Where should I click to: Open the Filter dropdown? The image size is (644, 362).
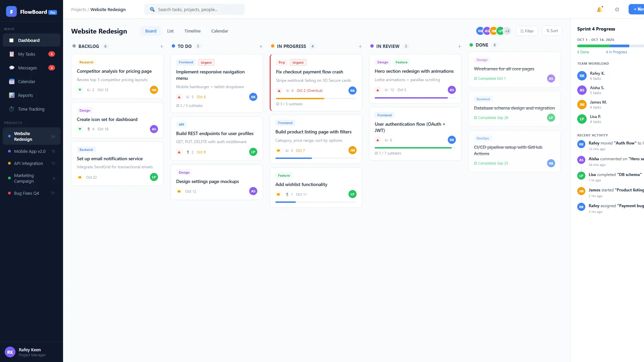click(527, 31)
